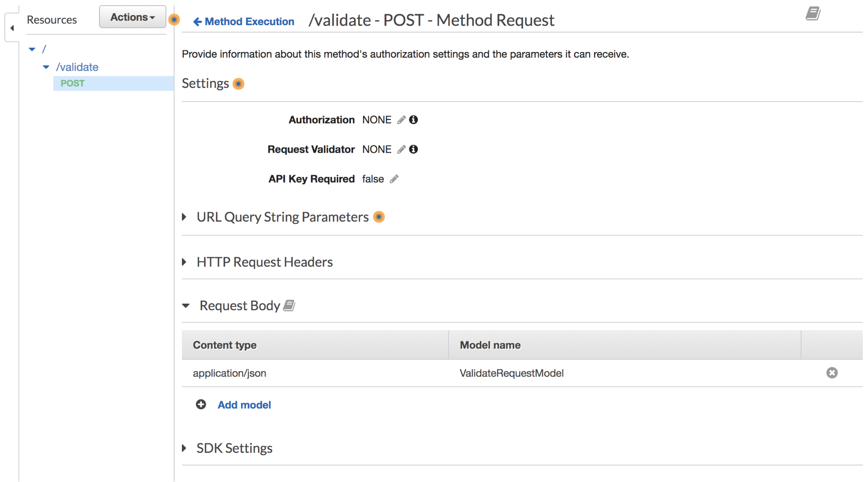The image size is (868, 482).
Task: Click info icon next to Request Validator
Action: tap(414, 149)
